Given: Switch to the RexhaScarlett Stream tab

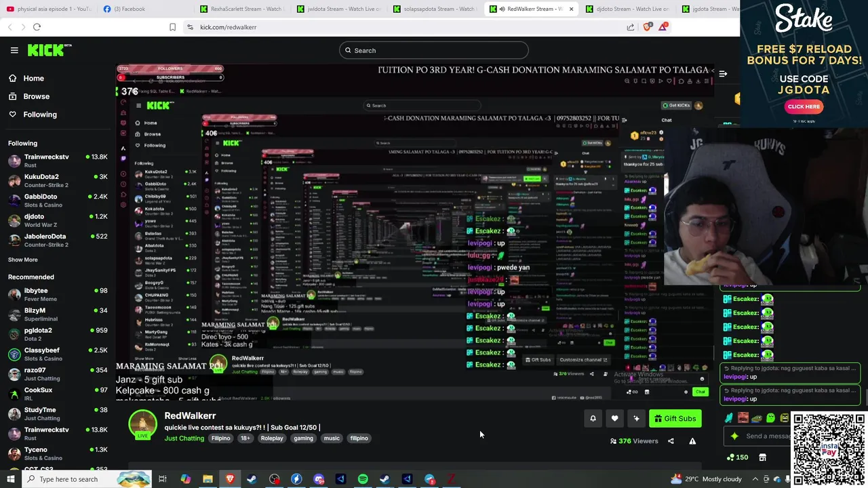Looking at the screenshot, I should pos(243,9).
